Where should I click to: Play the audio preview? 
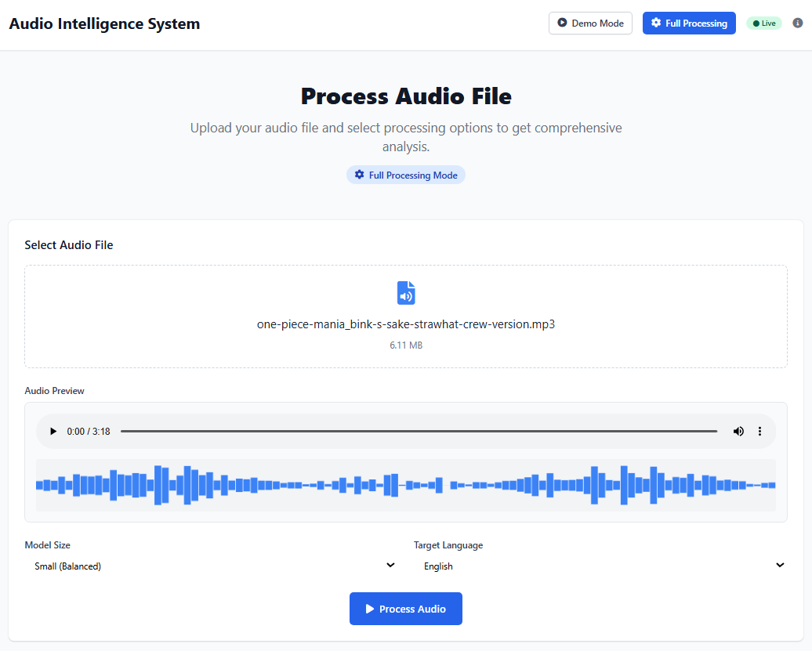click(x=53, y=432)
